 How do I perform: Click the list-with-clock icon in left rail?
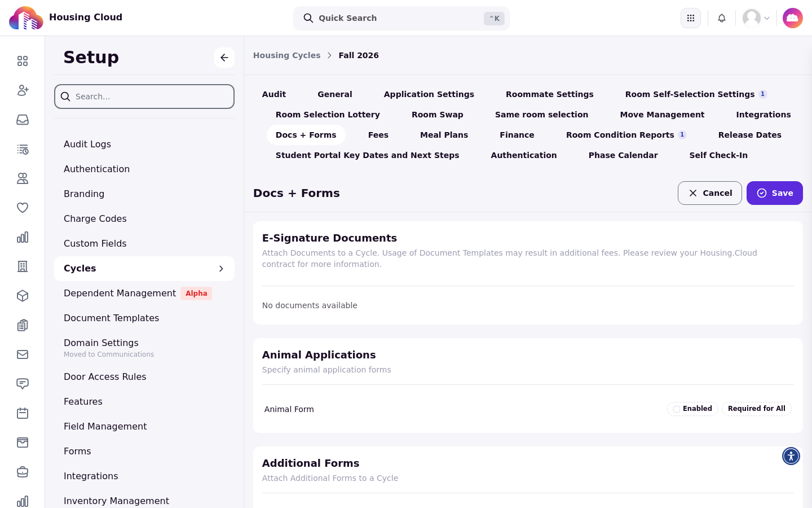[23, 149]
